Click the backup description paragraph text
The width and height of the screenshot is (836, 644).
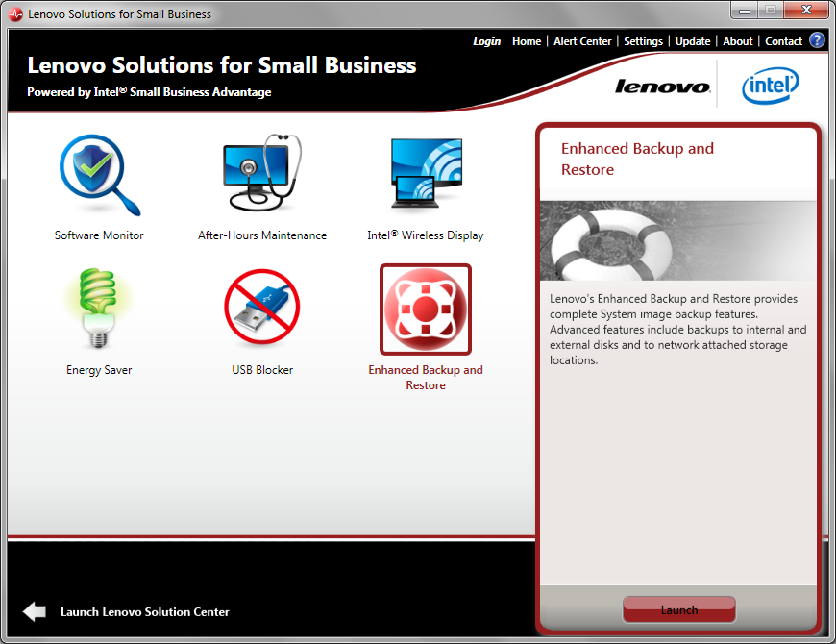pyautogui.click(x=677, y=329)
